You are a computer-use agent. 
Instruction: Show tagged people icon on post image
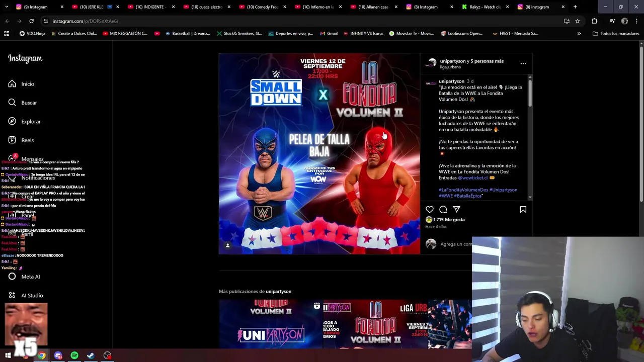tap(227, 245)
